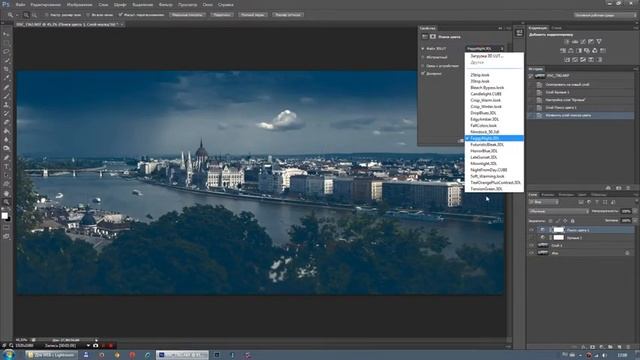Open the layer blend mode dropdown Обычные
The height and width of the screenshot is (360, 640).
pos(558,211)
